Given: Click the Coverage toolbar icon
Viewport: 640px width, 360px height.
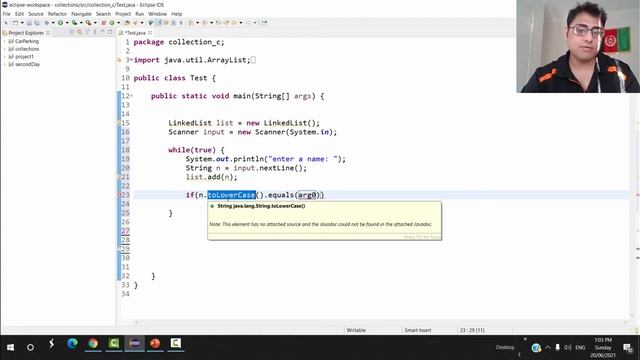Looking at the screenshot, I should tap(74, 23).
